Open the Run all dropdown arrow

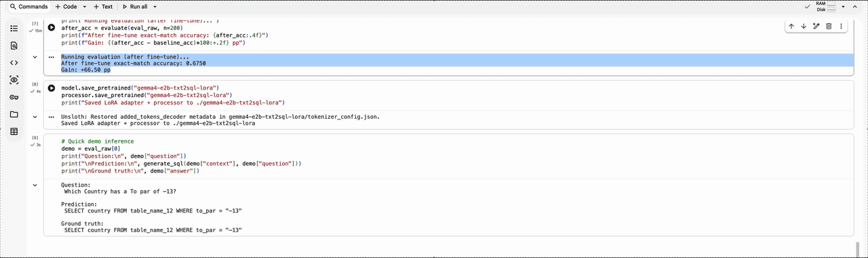[x=155, y=7]
